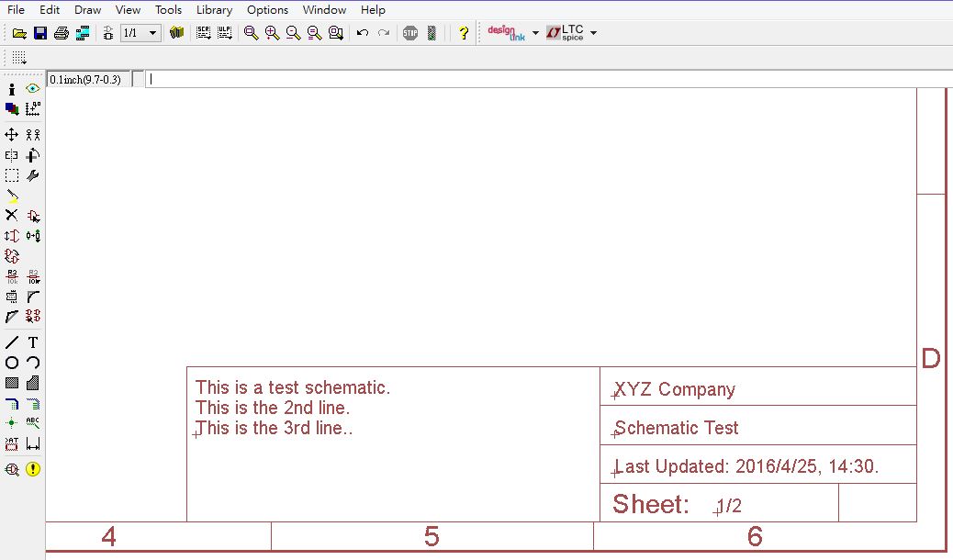
Task: Undo the last action
Action: 363,33
